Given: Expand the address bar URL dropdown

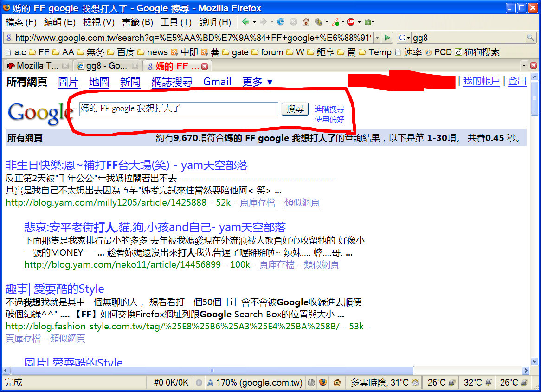Looking at the screenshot, I should [x=378, y=38].
